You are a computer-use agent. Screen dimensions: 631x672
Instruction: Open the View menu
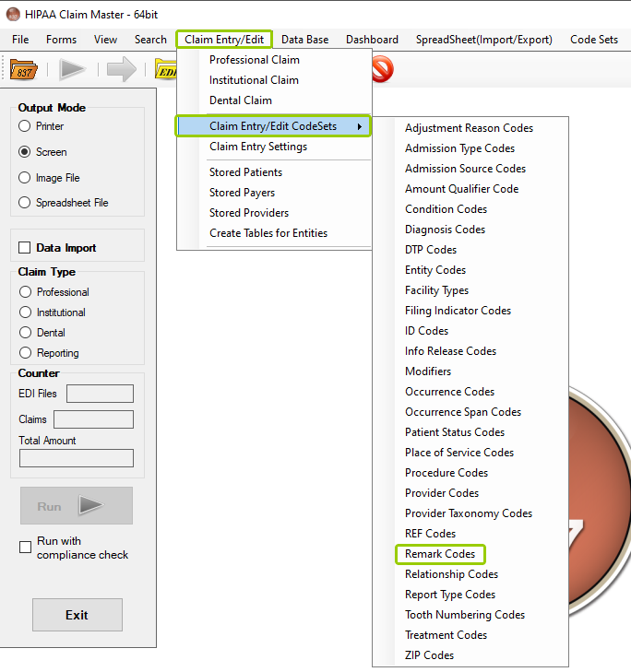pos(105,40)
